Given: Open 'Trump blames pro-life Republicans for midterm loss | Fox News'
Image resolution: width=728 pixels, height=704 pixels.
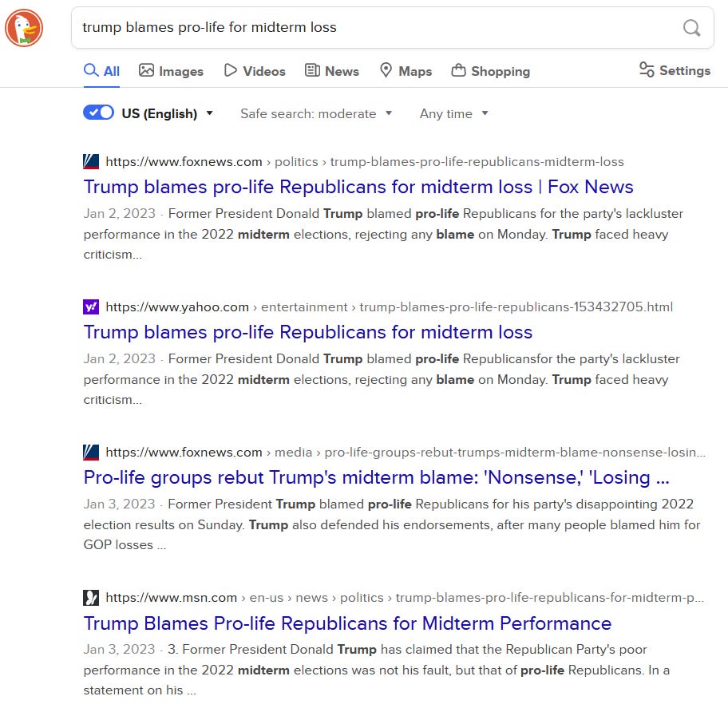Looking at the screenshot, I should pyautogui.click(x=358, y=187).
